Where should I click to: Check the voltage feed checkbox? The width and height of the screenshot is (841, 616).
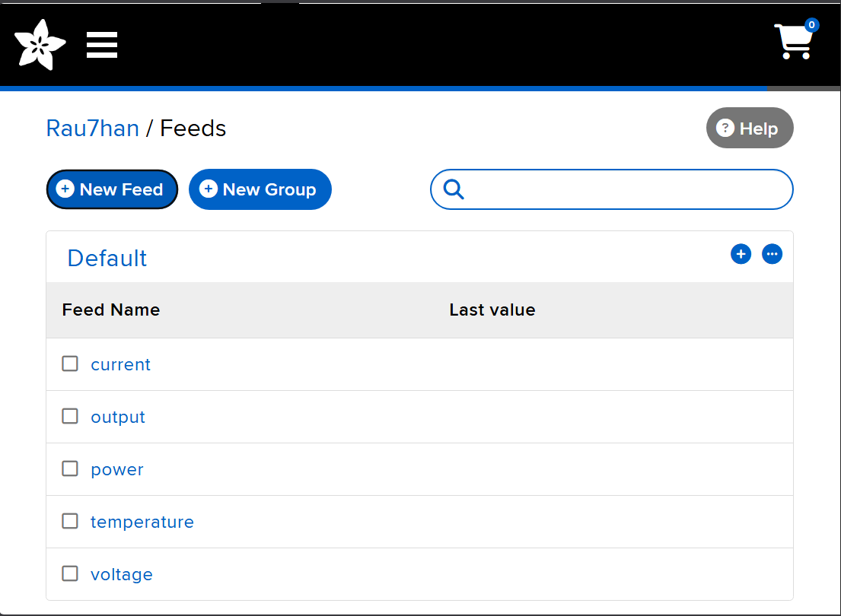pos(70,573)
